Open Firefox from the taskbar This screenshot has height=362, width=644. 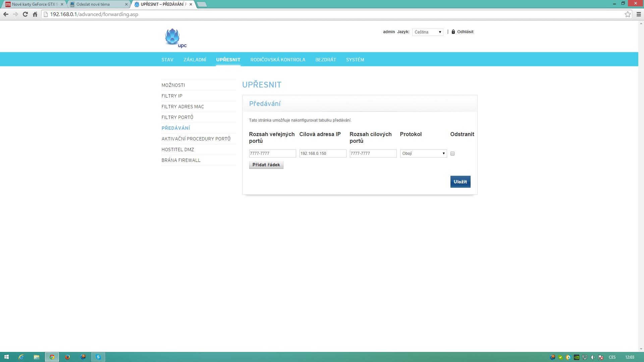pyautogui.click(x=67, y=357)
